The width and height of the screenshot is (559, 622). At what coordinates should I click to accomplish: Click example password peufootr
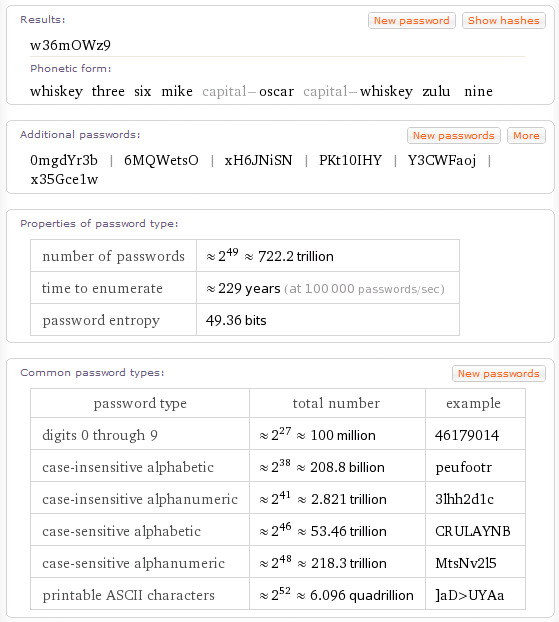(463, 468)
